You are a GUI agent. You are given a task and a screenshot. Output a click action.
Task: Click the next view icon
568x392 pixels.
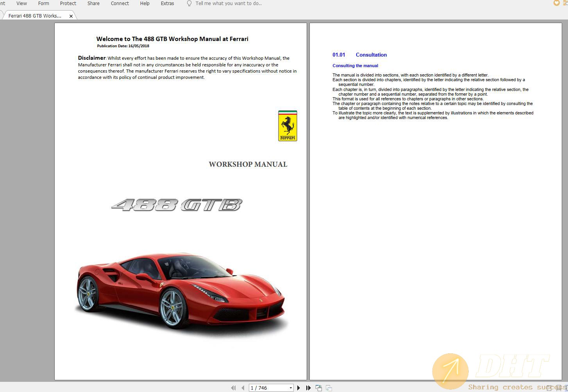pos(329,388)
